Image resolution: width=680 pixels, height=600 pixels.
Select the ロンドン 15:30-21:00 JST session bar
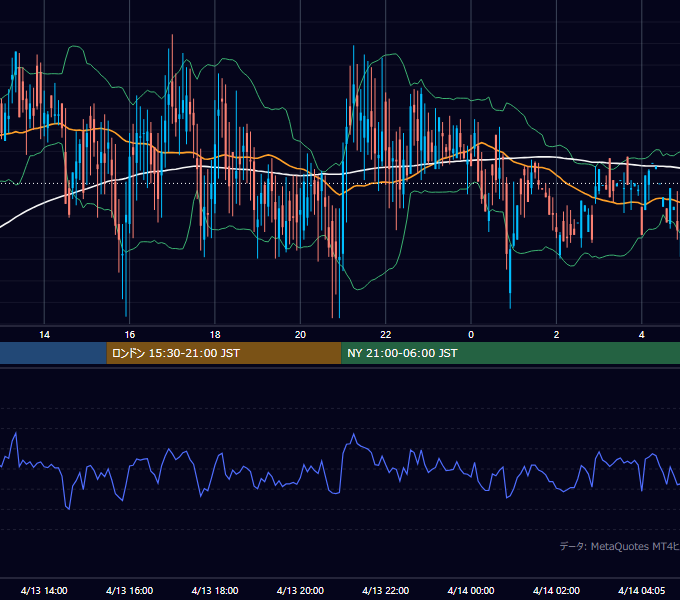(224, 353)
